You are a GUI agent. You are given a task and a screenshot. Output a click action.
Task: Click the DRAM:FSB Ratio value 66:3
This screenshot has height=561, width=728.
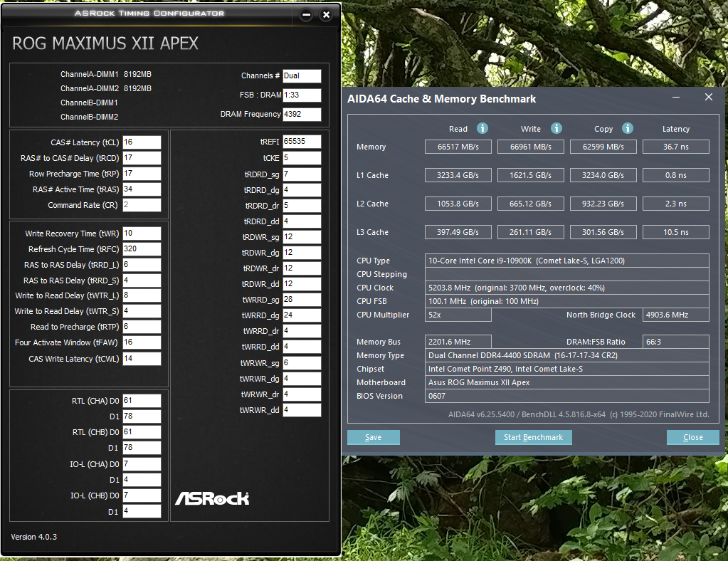coord(676,341)
